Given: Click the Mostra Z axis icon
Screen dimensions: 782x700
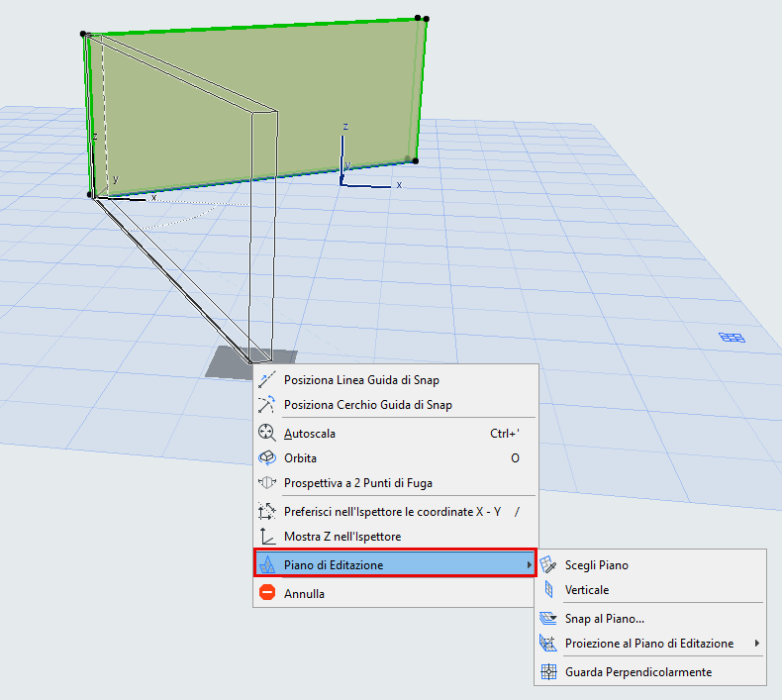Looking at the screenshot, I should [x=267, y=537].
